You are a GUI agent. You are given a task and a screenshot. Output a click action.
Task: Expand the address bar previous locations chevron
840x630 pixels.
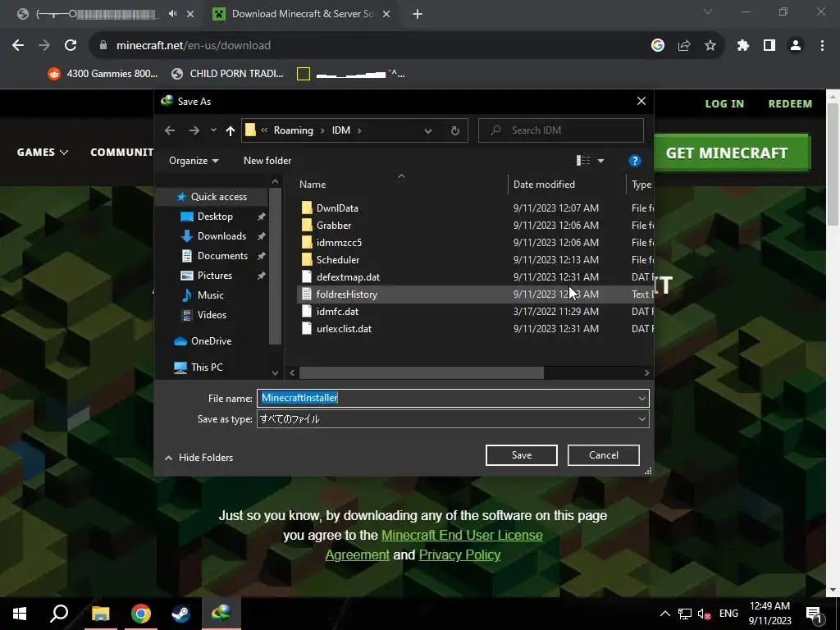coord(428,130)
